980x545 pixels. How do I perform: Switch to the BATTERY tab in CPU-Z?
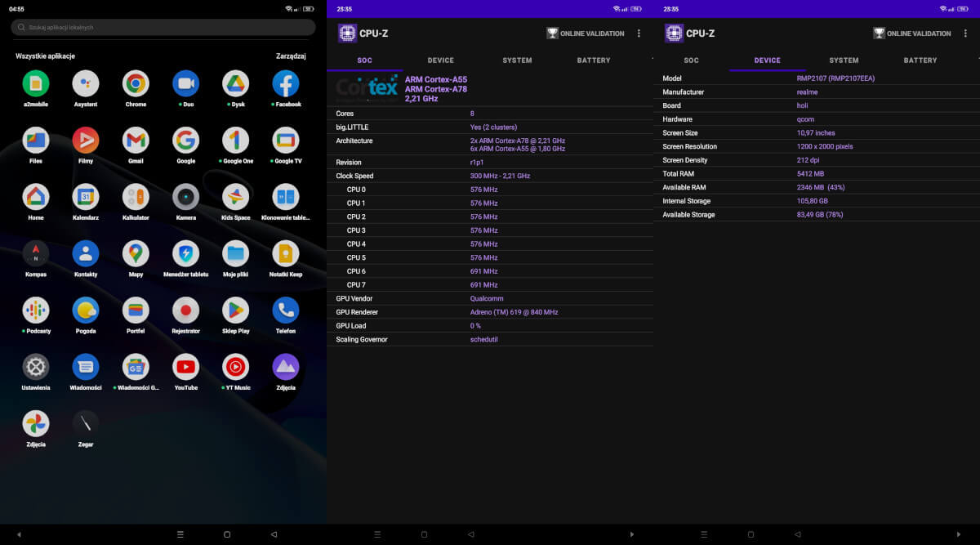[594, 60]
